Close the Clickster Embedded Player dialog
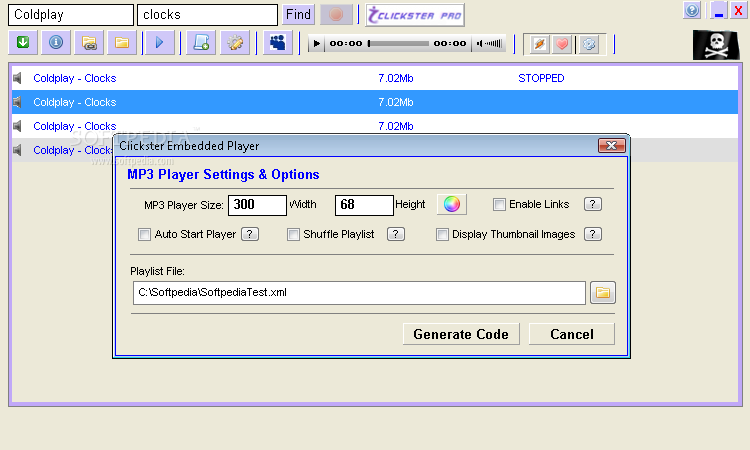Image resolution: width=750 pixels, height=450 pixels. (612, 145)
